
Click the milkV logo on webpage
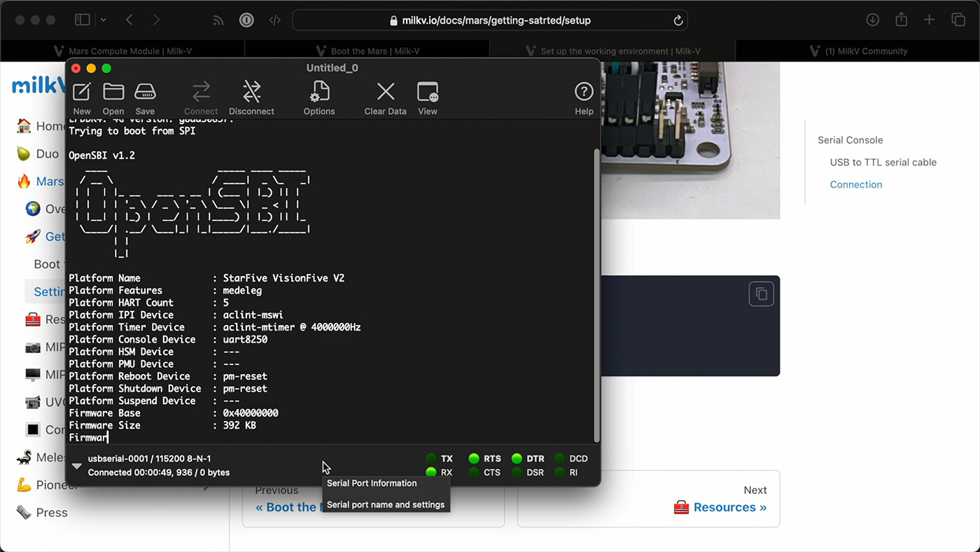[38, 85]
